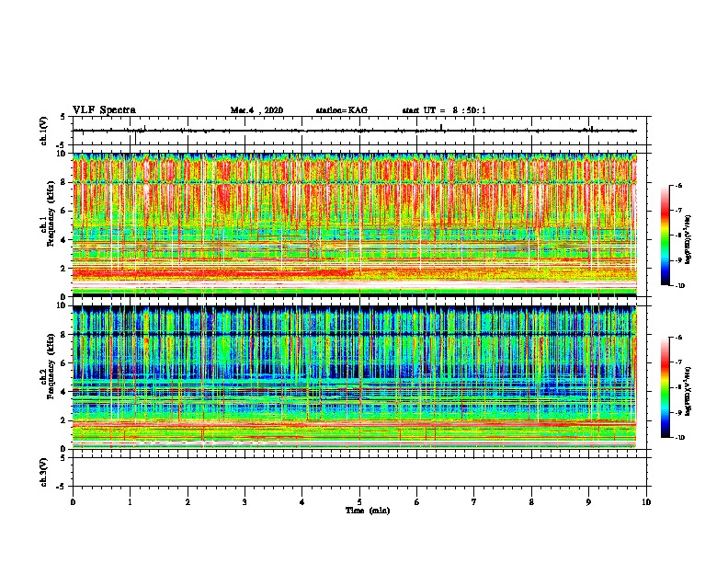Click the "station=KAG" label
The height and width of the screenshot is (563, 728).
(341, 110)
